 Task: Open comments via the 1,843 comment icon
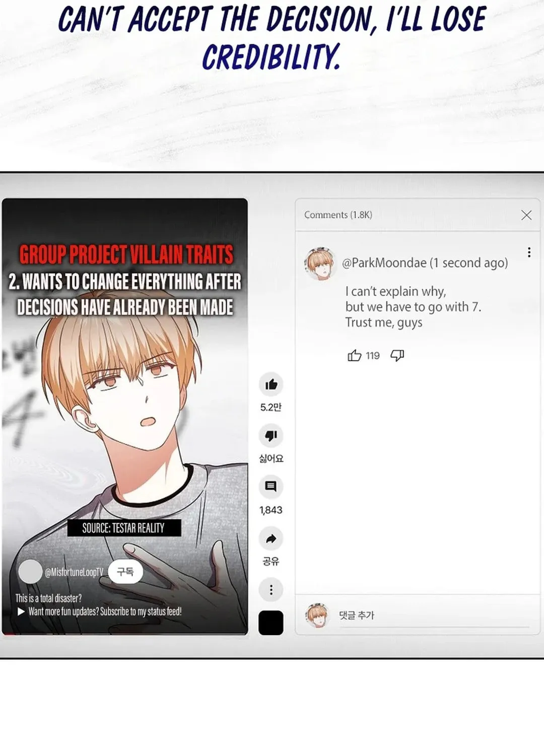[x=271, y=487]
